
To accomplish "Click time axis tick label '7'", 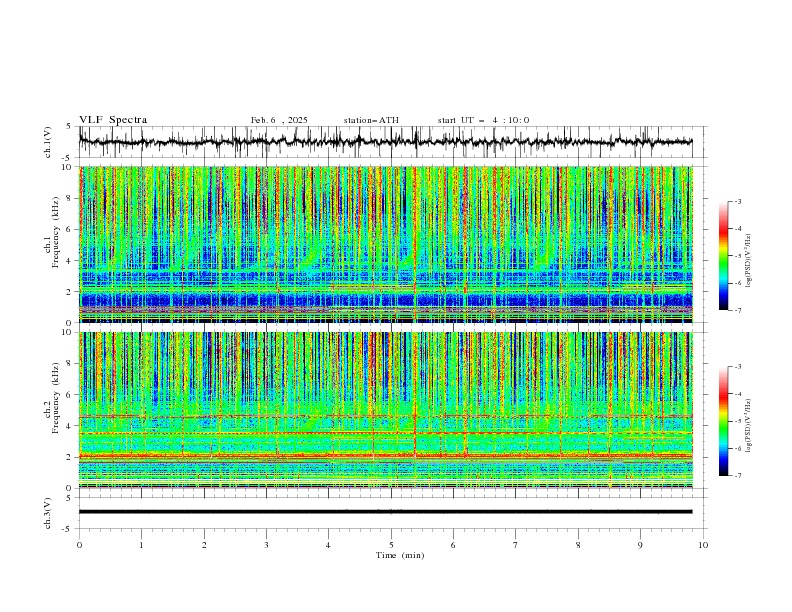I will coord(516,545).
